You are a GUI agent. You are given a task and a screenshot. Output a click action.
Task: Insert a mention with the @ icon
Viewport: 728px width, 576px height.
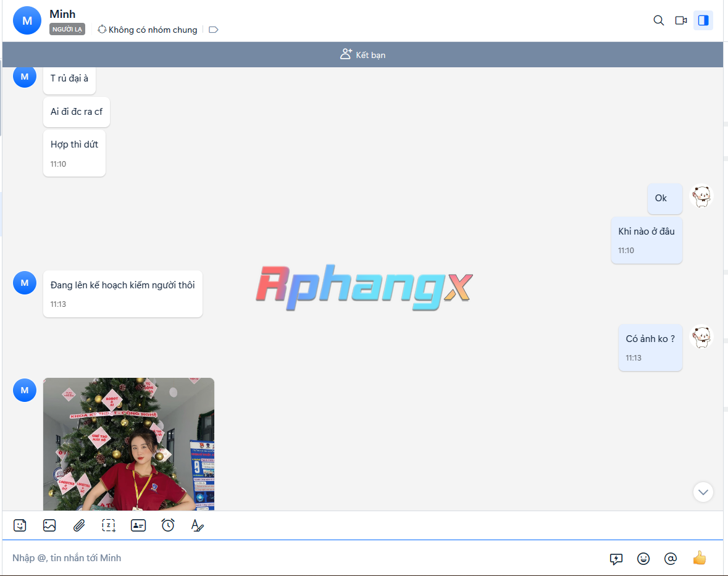(x=671, y=558)
